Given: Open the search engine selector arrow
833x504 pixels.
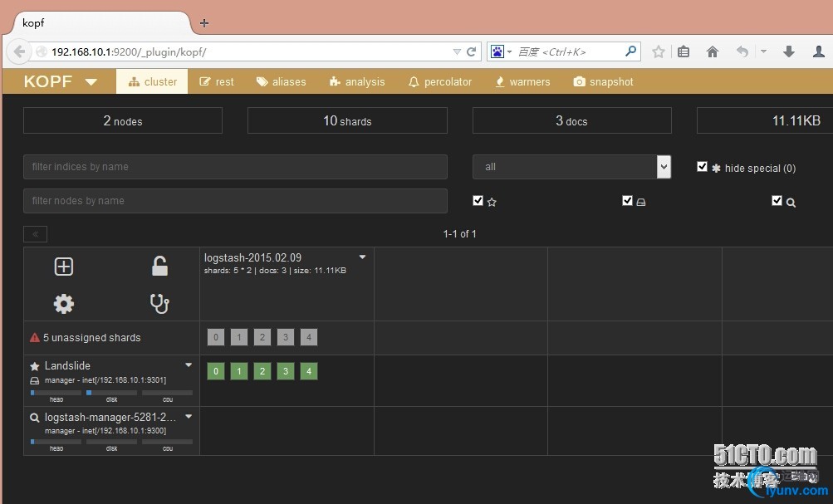Looking at the screenshot, I should [x=509, y=51].
